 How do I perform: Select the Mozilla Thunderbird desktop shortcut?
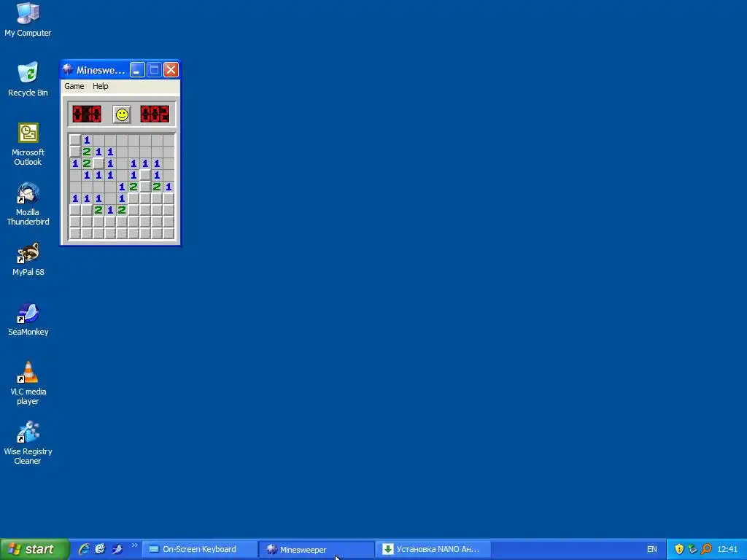(x=28, y=204)
